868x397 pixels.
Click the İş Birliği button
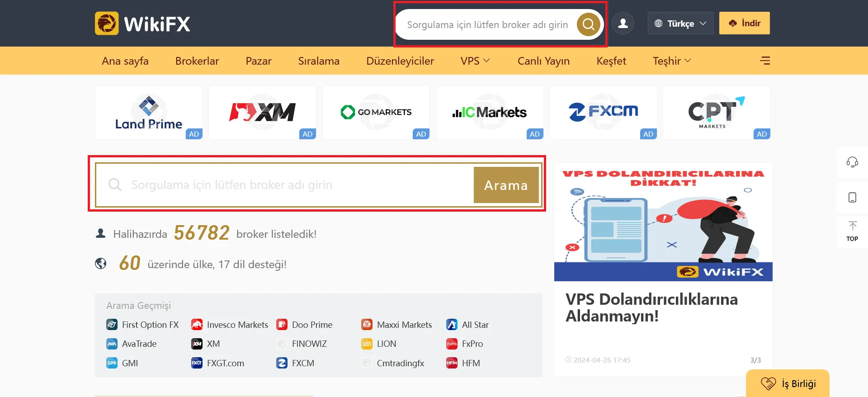coord(788,383)
